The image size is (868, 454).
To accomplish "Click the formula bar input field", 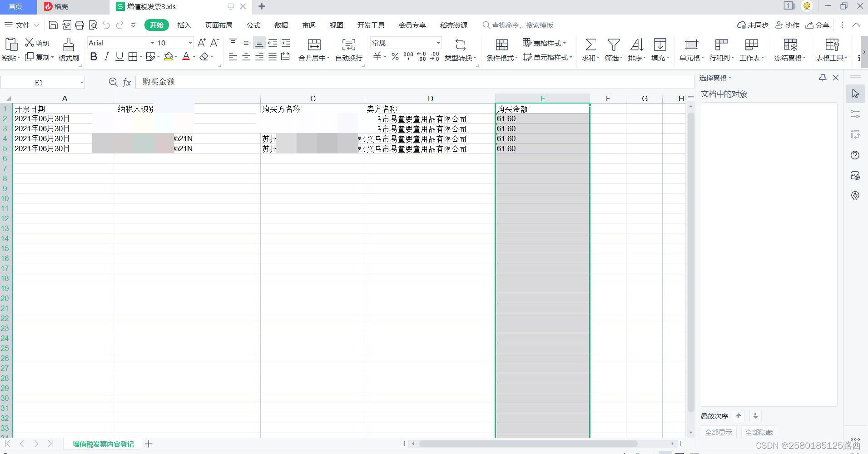I will [x=414, y=82].
